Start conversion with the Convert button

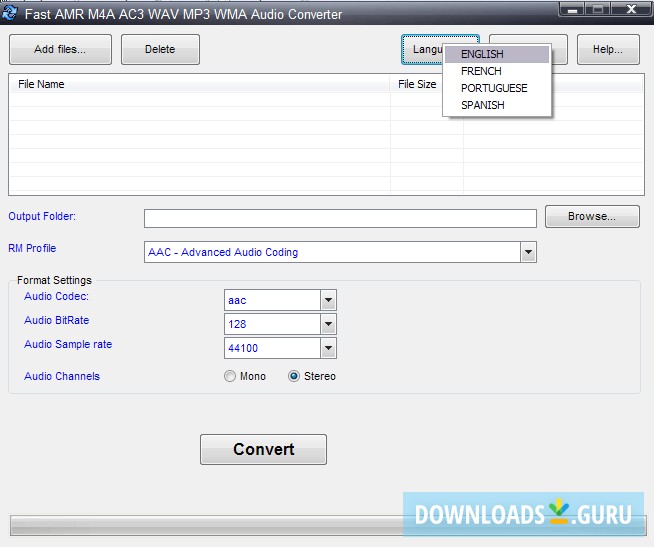tap(263, 449)
